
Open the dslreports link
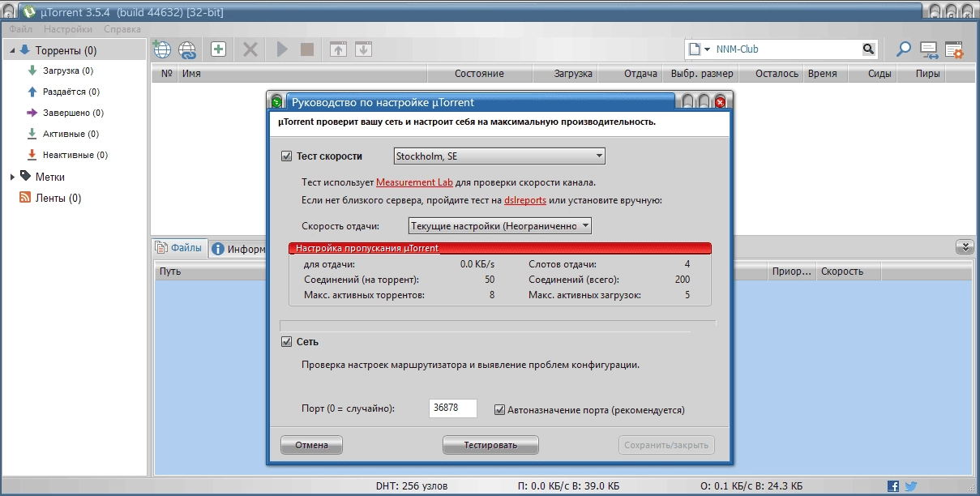[525, 200]
